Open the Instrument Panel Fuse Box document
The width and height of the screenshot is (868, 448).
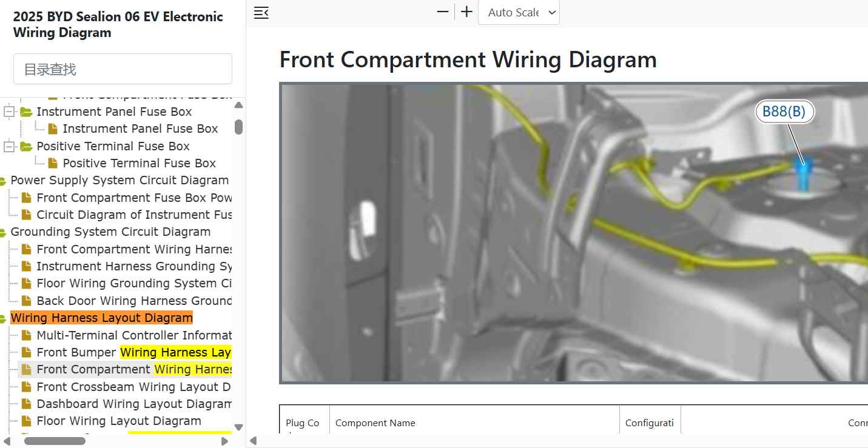(x=140, y=129)
